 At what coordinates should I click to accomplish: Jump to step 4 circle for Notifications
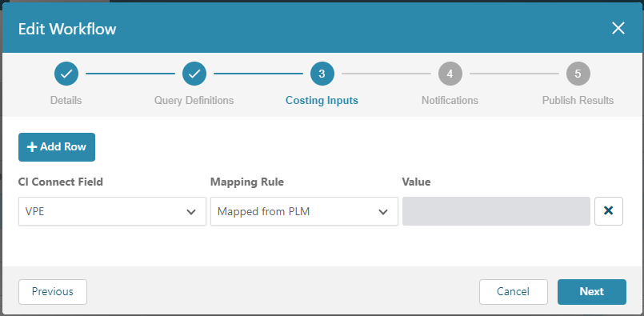click(450, 74)
